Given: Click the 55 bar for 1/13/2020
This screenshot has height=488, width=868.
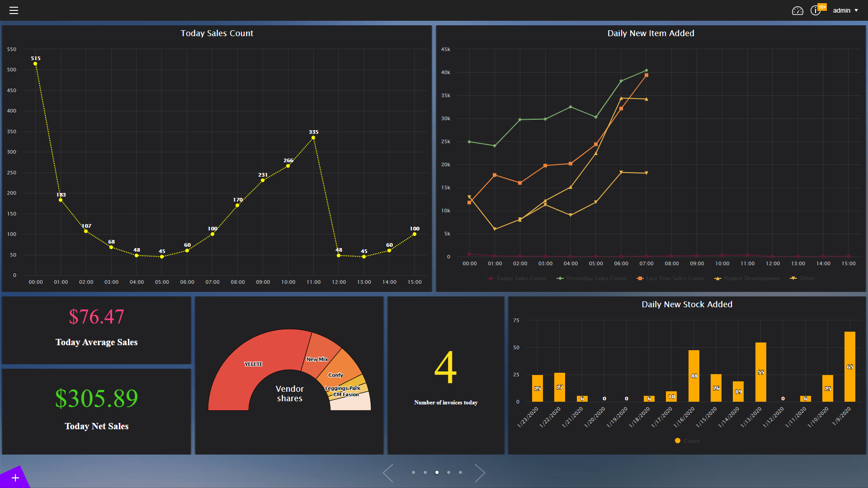Looking at the screenshot, I should click(761, 372).
